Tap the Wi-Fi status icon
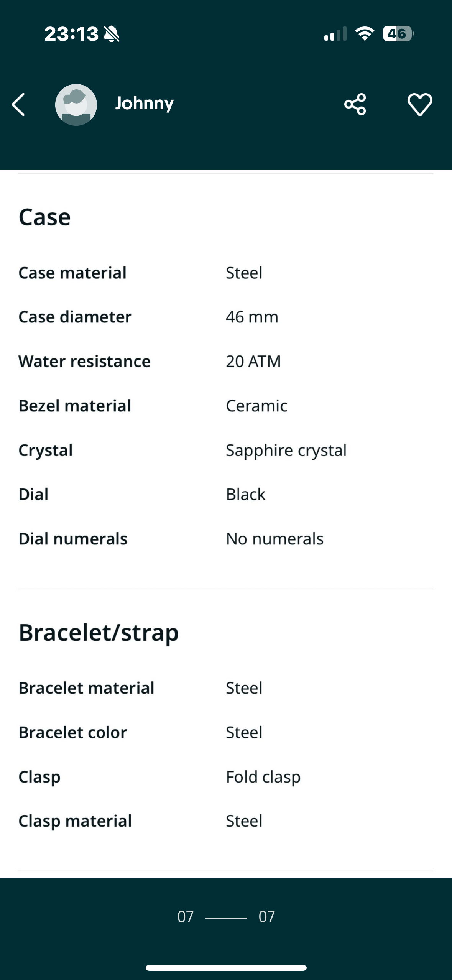452x980 pixels. point(365,34)
